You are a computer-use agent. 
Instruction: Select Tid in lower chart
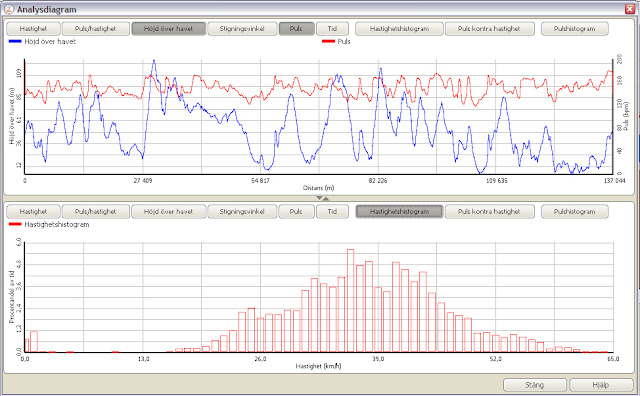pyautogui.click(x=332, y=211)
